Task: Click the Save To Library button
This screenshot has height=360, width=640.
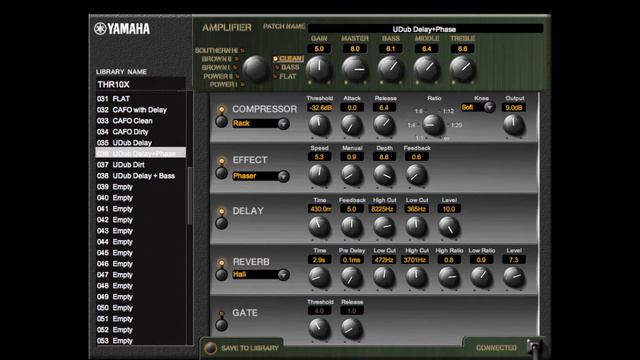Action: (242, 348)
